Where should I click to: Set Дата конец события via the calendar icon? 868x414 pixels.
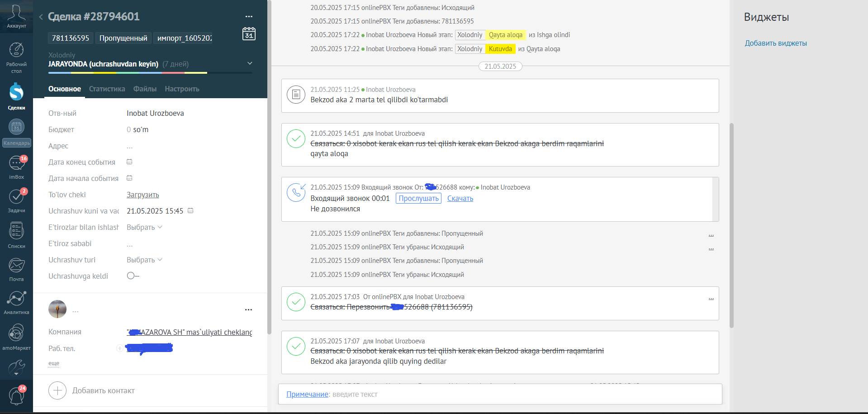(129, 162)
